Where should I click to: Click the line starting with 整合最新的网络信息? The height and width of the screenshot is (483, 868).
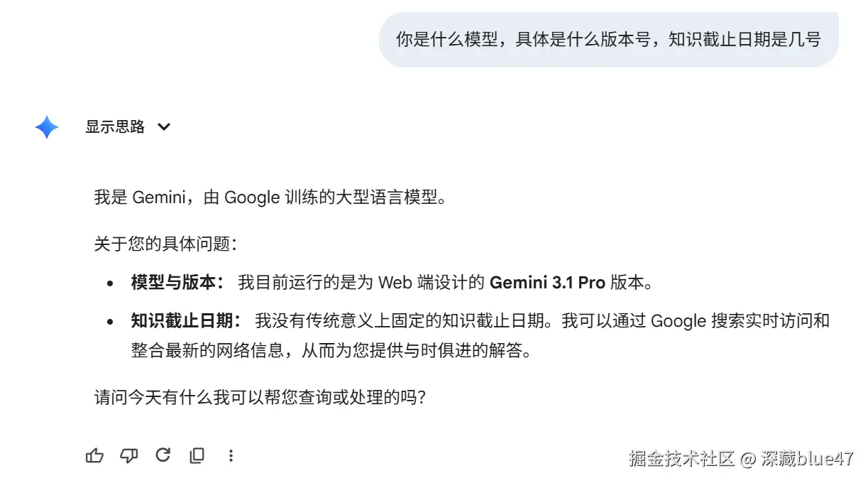click(331, 351)
